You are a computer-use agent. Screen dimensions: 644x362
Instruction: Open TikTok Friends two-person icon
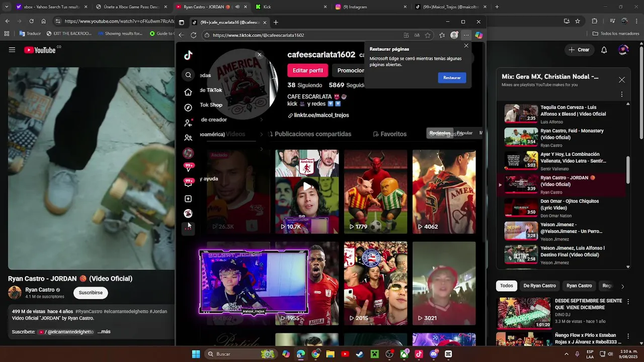click(188, 138)
